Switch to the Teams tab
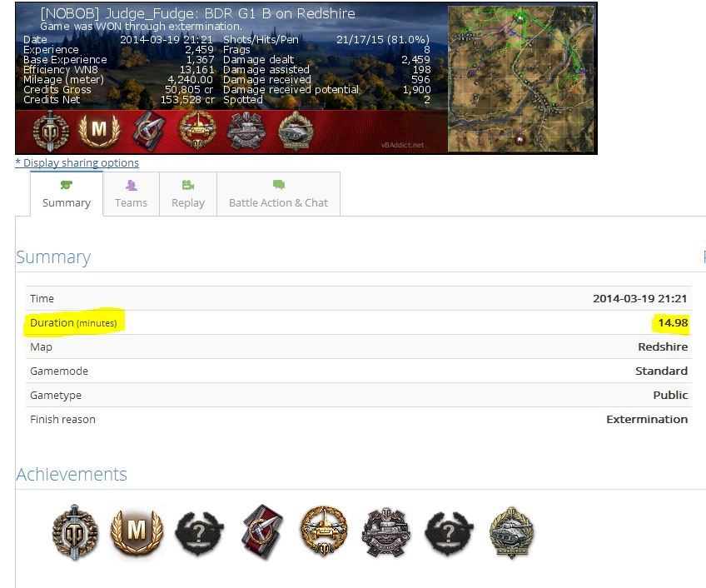Image resolution: width=706 pixels, height=588 pixels. coord(131,194)
